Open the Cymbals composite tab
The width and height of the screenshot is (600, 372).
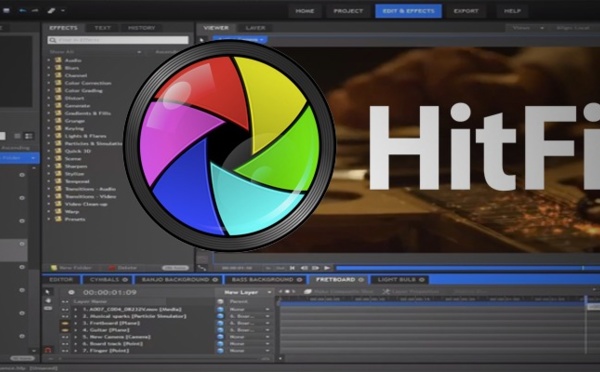coord(109,280)
